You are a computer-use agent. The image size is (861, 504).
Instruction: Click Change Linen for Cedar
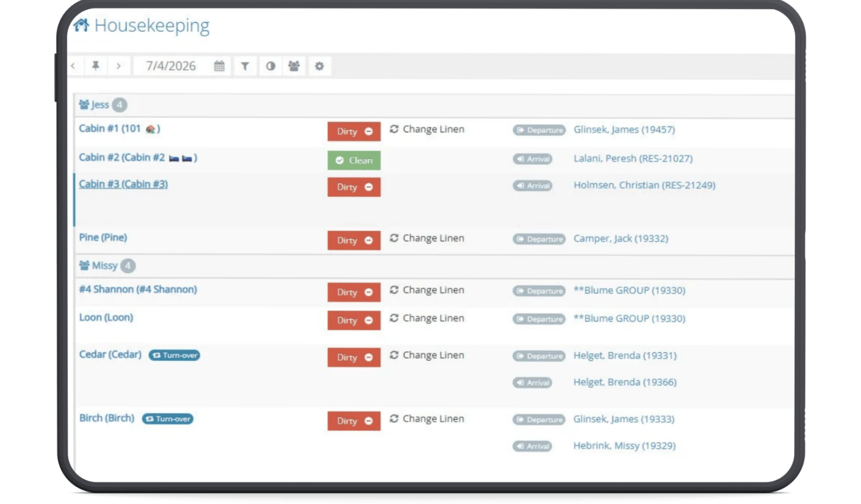click(x=427, y=355)
